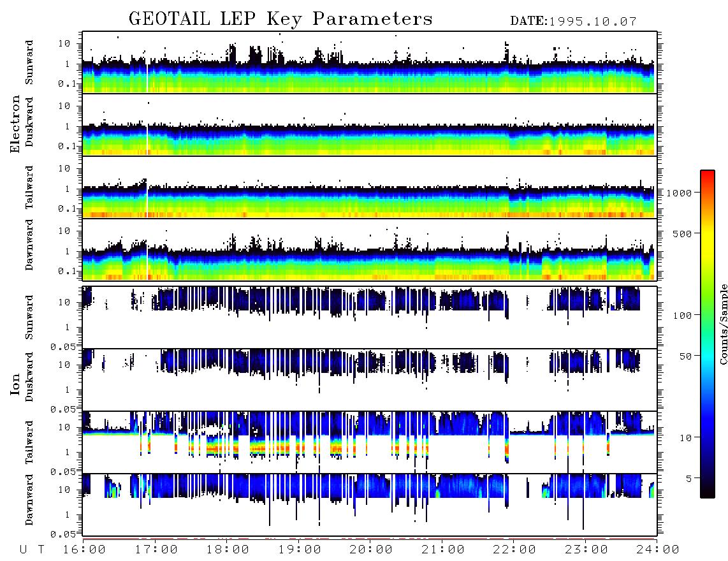Screen dimensions: 728x561
Task: Click the Ion 'Sunward' panel label
Action: tap(29, 317)
